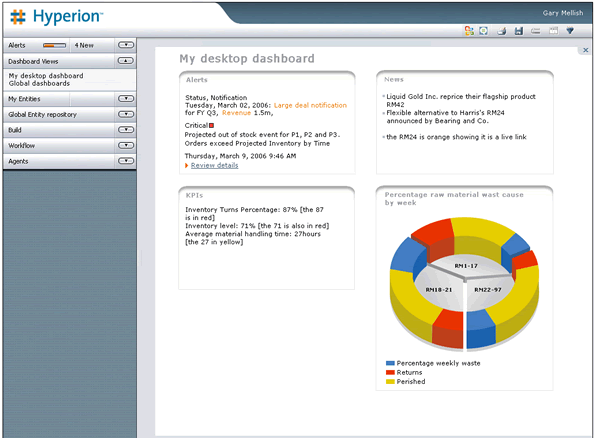Viewport: 595px width, 447px height.
Task: Click the Workflow sidebar label
Action: pyautogui.click(x=21, y=146)
